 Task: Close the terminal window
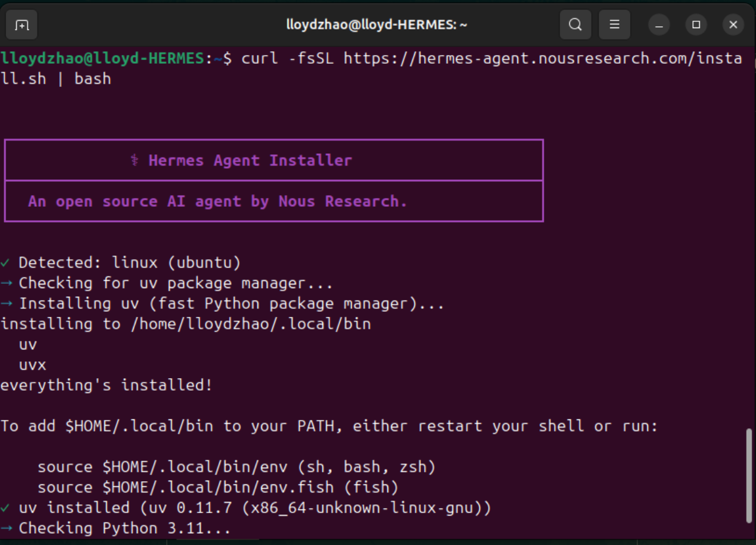point(733,25)
